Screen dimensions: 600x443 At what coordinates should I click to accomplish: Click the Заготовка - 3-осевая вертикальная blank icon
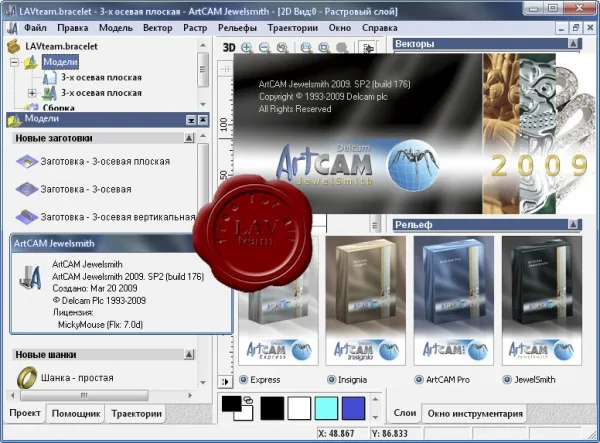pos(26,217)
